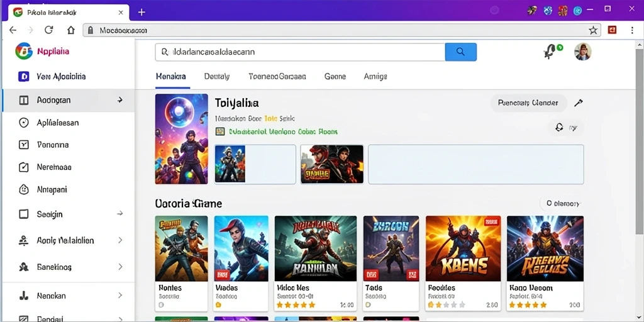Screen dimensions: 644x322
Task: Click the star rating under Feodiies
Action: click(447, 305)
